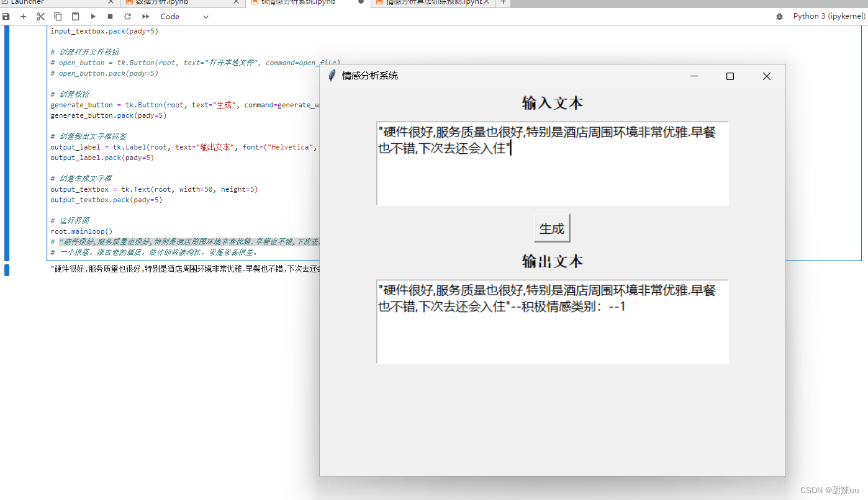Save the notebook using the save icon

click(6, 16)
